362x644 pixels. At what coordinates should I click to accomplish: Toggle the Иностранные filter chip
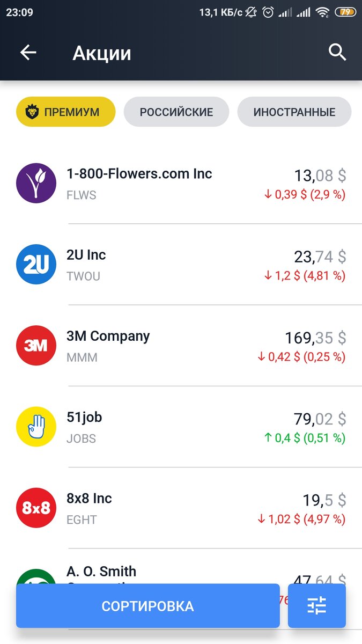294,112
